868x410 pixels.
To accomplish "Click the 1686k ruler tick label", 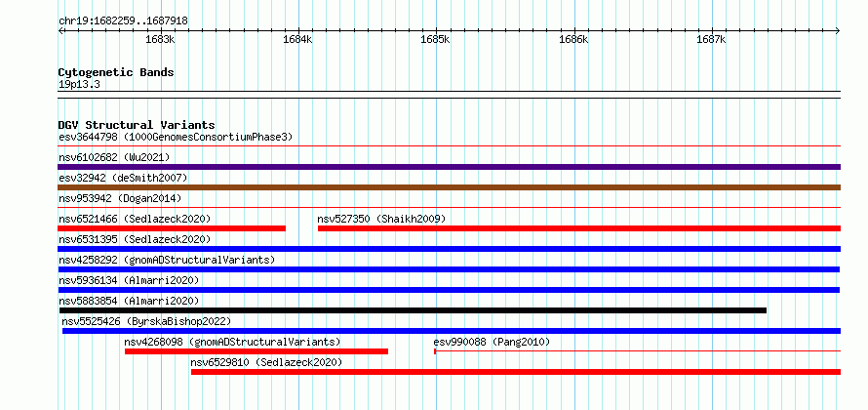I will (573, 40).
